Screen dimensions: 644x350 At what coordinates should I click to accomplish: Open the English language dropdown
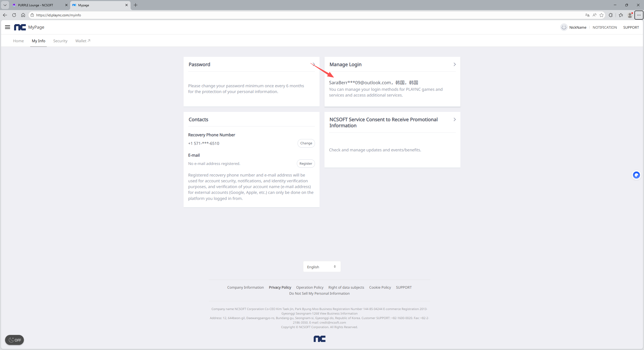click(x=322, y=267)
